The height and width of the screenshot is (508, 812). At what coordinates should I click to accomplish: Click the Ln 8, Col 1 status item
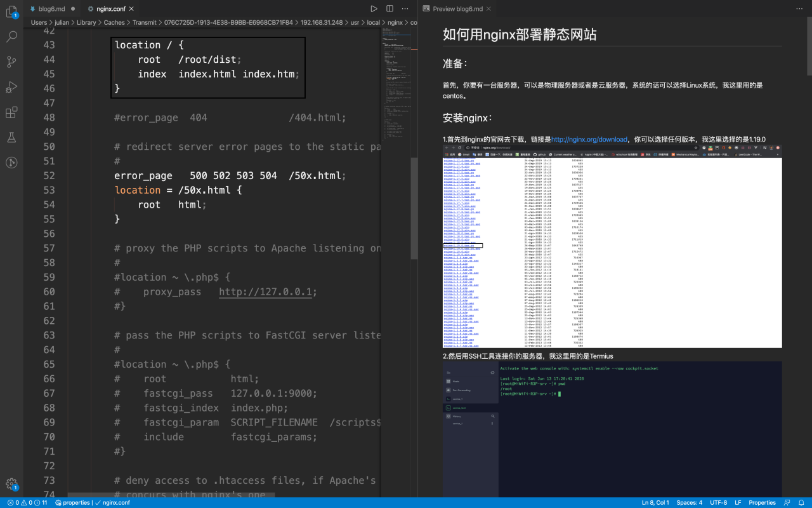click(654, 502)
